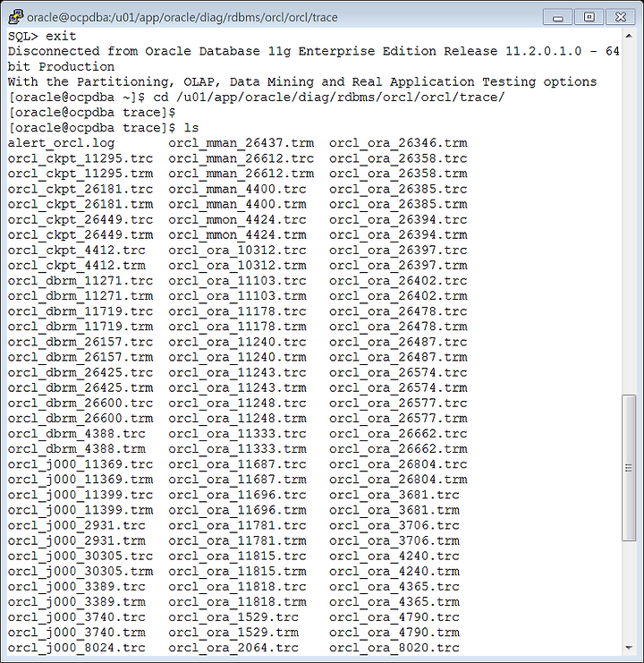Click on orcl_dbrm_26157.trm file name
The image size is (644, 663).
80,357
